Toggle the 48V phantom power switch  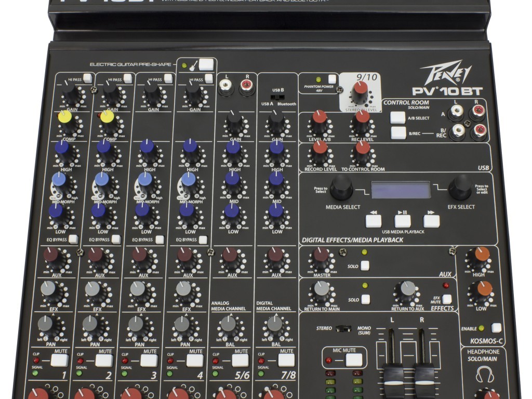pyautogui.click(x=332, y=79)
